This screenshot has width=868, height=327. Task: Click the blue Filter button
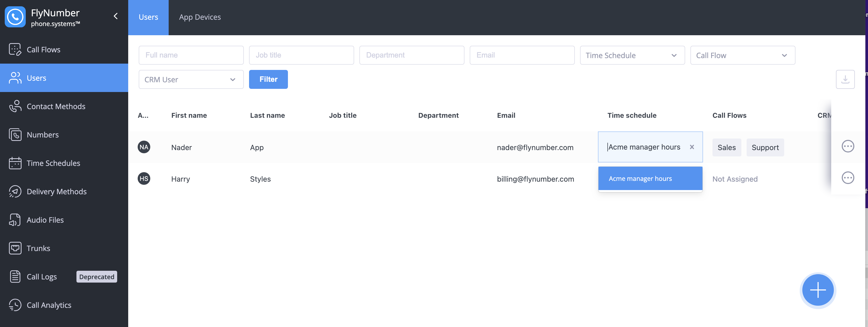point(268,79)
